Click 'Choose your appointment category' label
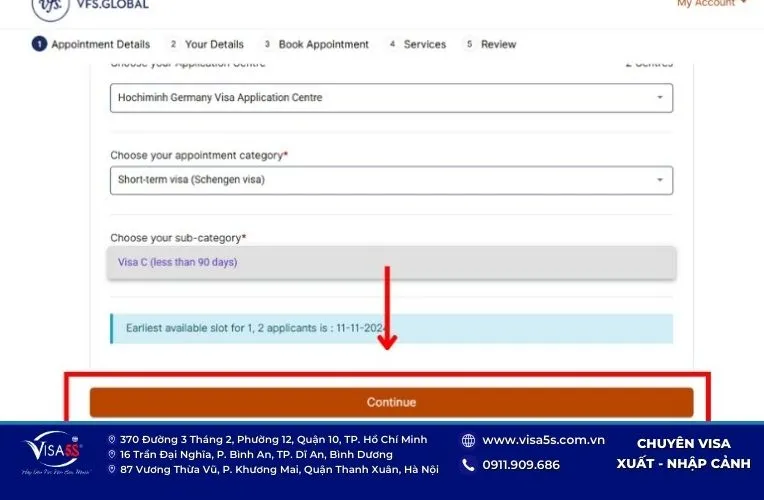The height and width of the screenshot is (500, 764). point(199,155)
